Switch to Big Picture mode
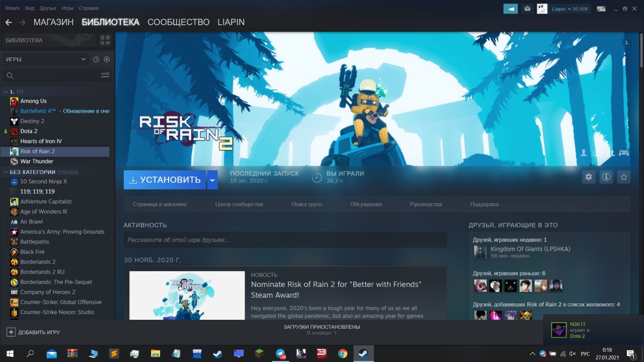This screenshot has height=362, width=644. click(x=601, y=9)
